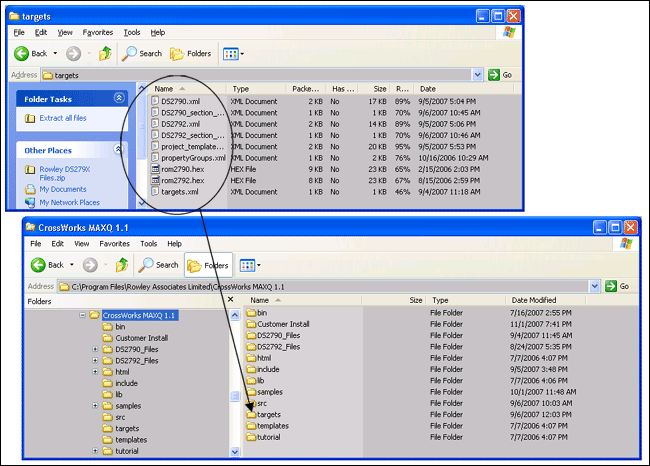This screenshot has height=466, width=650.
Task: Expand tutorial tree node
Action: click(x=95, y=451)
